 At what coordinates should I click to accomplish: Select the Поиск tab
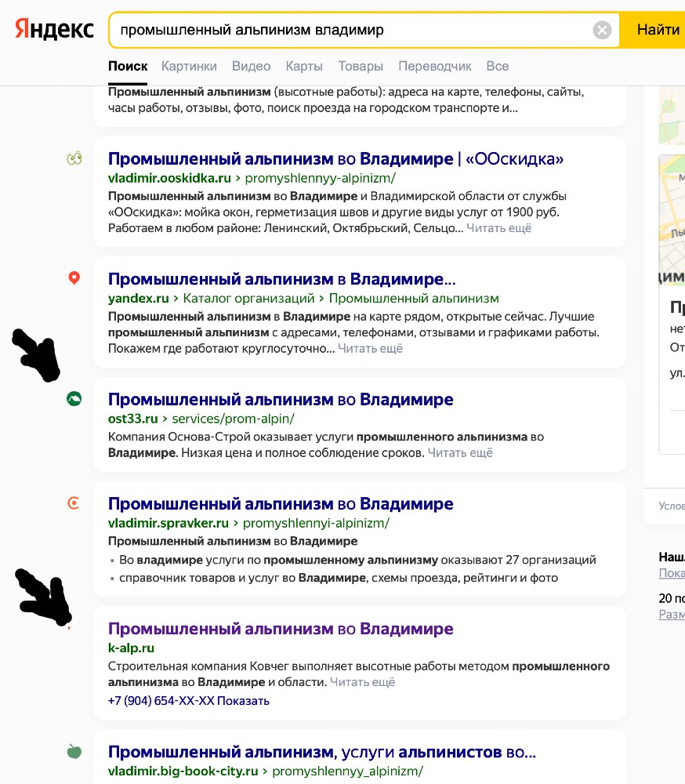(x=128, y=66)
